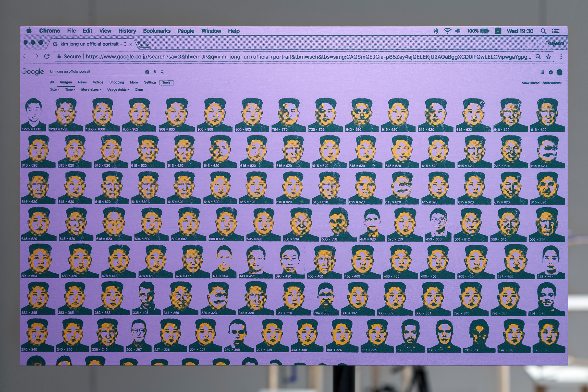588x392 pixels.
Task: Click the search magnifier button
Action: (x=162, y=72)
